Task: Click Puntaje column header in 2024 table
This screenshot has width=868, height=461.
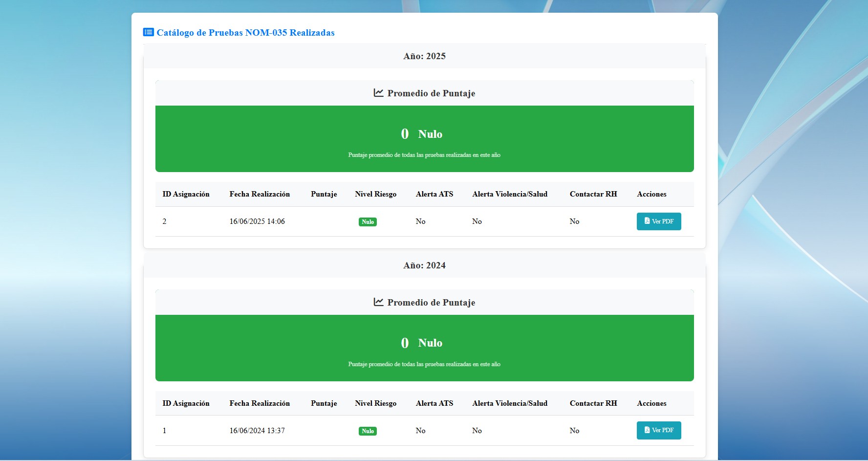Action: click(x=324, y=403)
